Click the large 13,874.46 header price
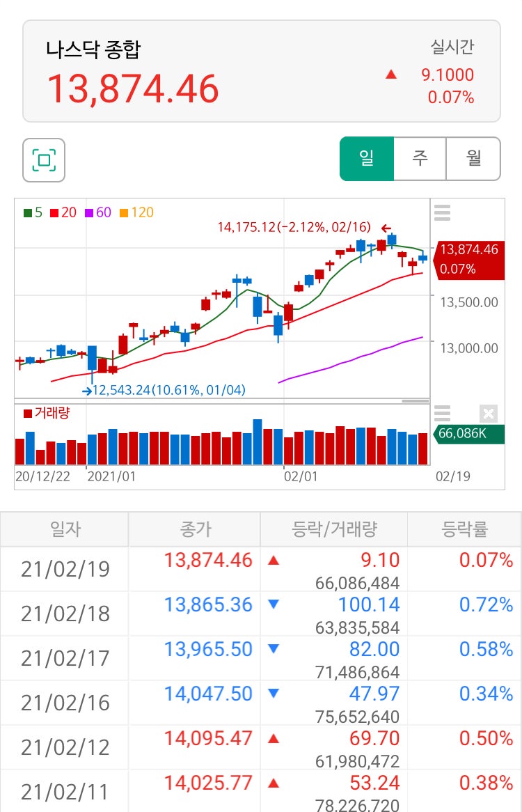The width and height of the screenshot is (522, 812). [x=134, y=88]
